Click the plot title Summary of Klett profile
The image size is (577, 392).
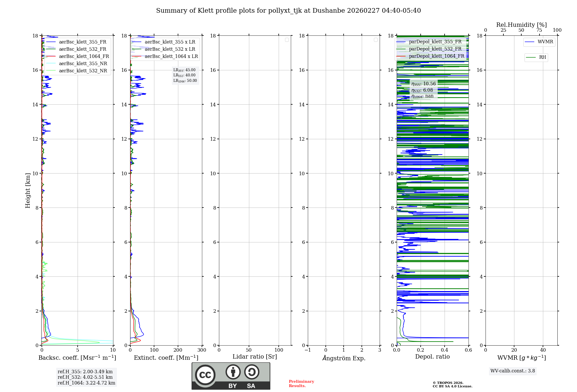click(x=288, y=11)
